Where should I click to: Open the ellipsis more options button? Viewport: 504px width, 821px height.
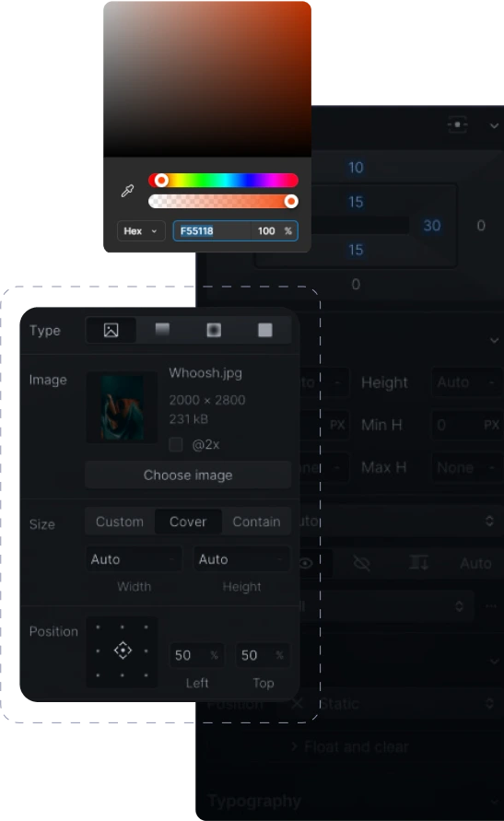491,606
